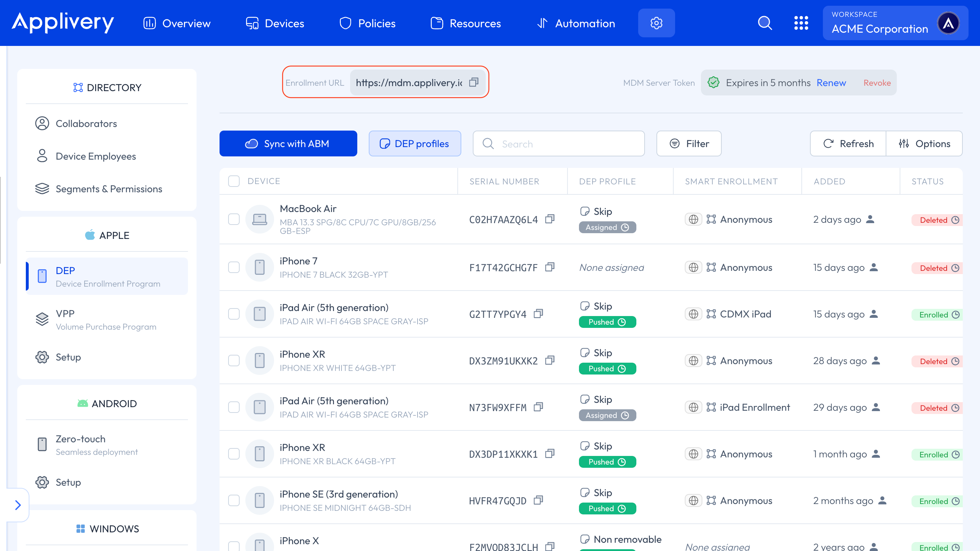Viewport: 980px width, 551px height.
Task: Go to the Policies menu tab
Action: (x=367, y=23)
